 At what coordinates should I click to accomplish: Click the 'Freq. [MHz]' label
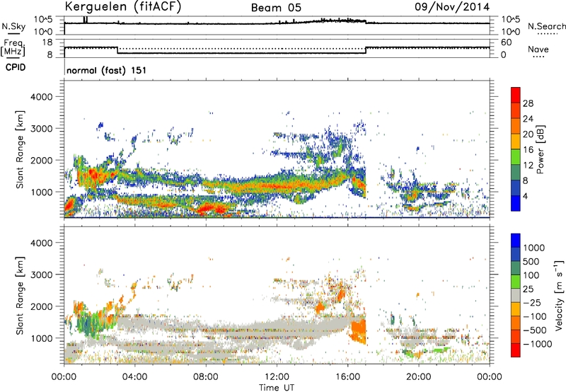pos(13,47)
